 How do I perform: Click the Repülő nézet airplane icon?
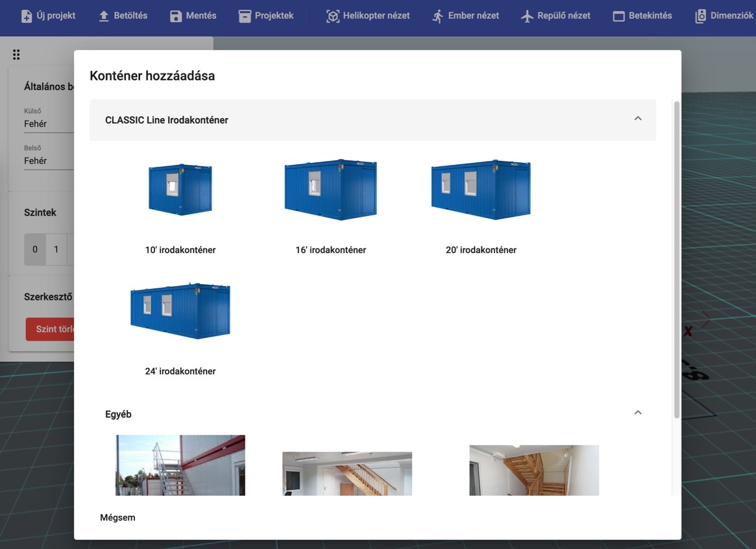point(527,16)
